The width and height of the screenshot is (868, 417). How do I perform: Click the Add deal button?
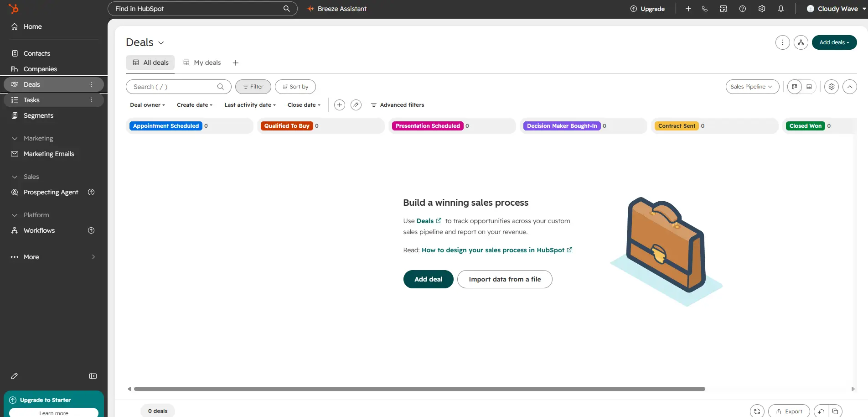[429, 279]
